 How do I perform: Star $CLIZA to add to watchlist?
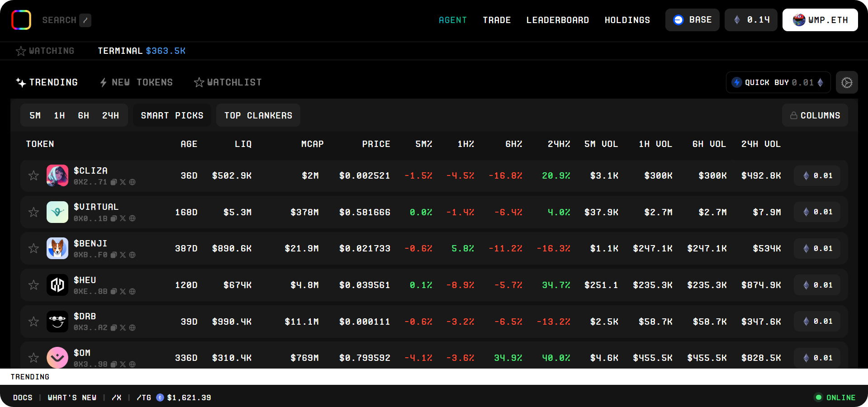33,175
